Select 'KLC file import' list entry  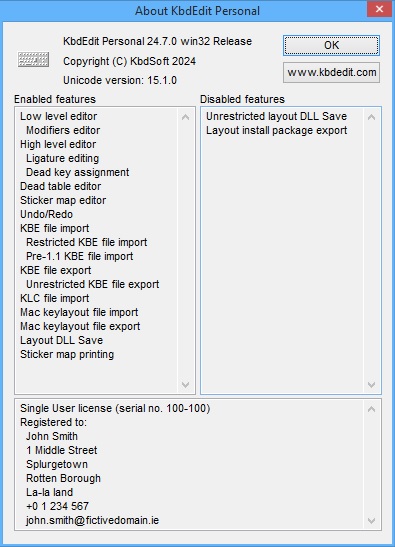tap(54, 298)
